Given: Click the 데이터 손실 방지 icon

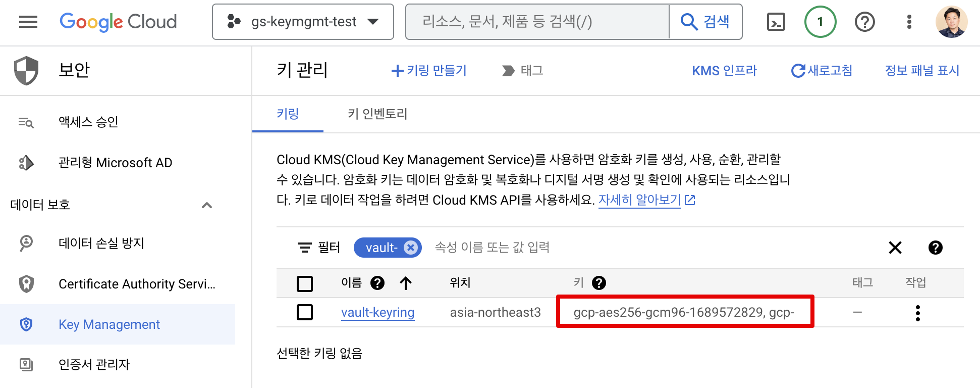Looking at the screenshot, I should click(26, 243).
